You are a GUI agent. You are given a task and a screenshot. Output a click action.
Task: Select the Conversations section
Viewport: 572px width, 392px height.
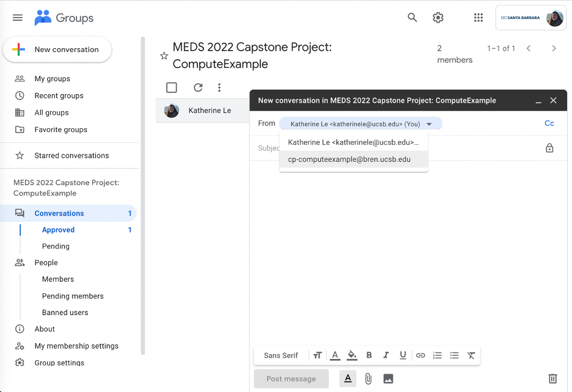pyautogui.click(x=68, y=213)
